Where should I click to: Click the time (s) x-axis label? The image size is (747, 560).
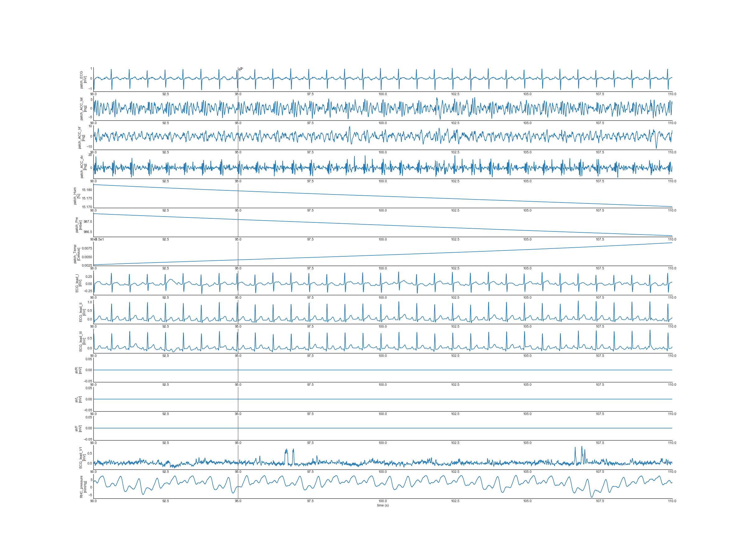tap(383, 505)
